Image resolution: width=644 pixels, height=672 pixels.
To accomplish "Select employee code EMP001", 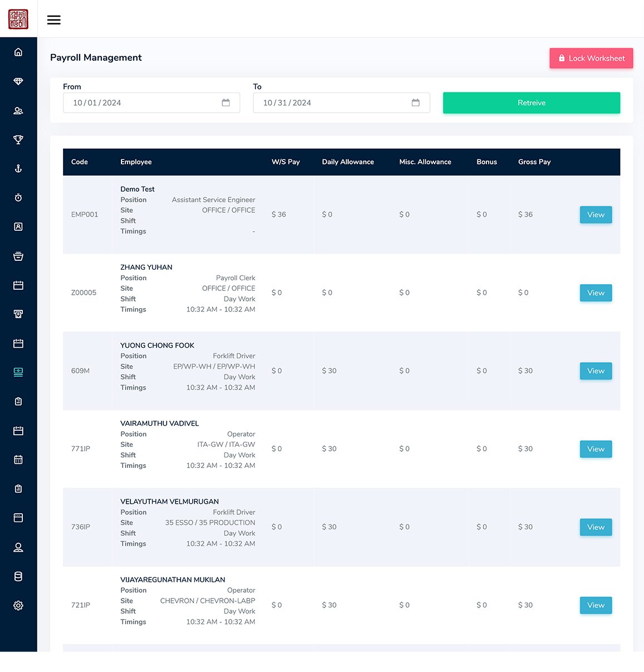I will coord(85,215).
